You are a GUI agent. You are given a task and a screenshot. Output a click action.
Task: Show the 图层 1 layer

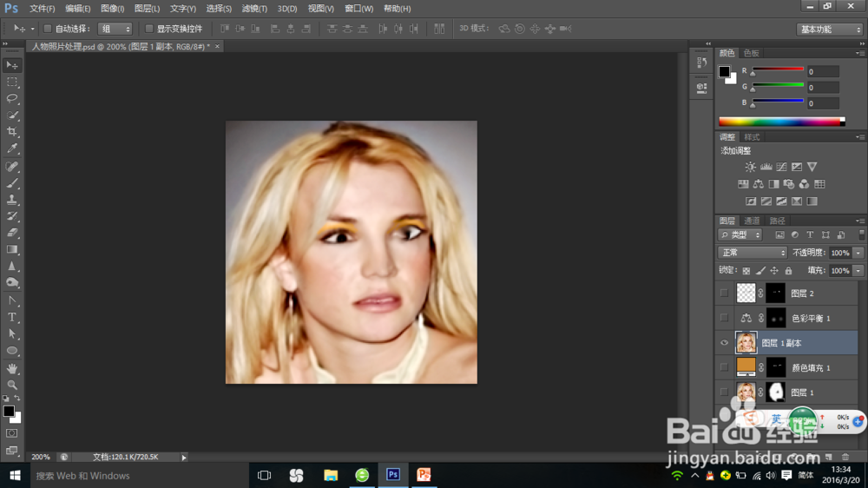click(724, 392)
